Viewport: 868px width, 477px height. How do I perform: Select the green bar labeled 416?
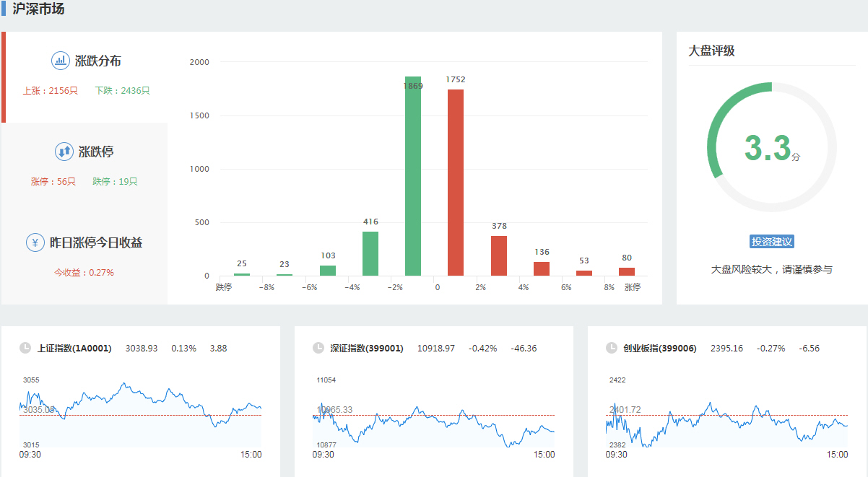pyautogui.click(x=370, y=253)
